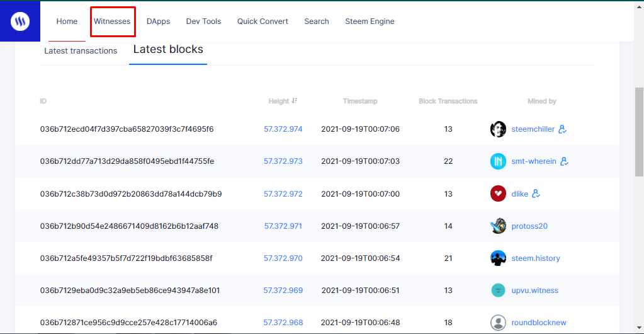Open the Dev Tools menu
The width and height of the screenshot is (644, 334).
point(203,21)
